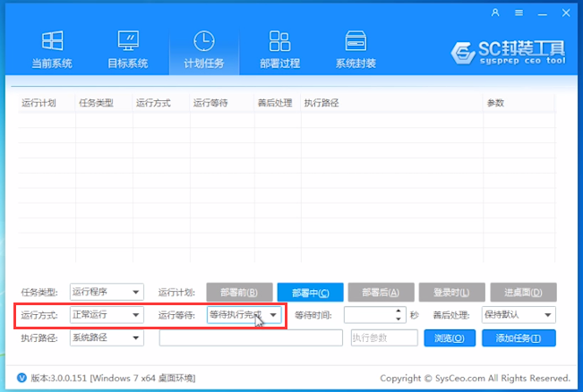Open the hamburger menu icon
This screenshot has height=392, width=583.
pos(519,13)
